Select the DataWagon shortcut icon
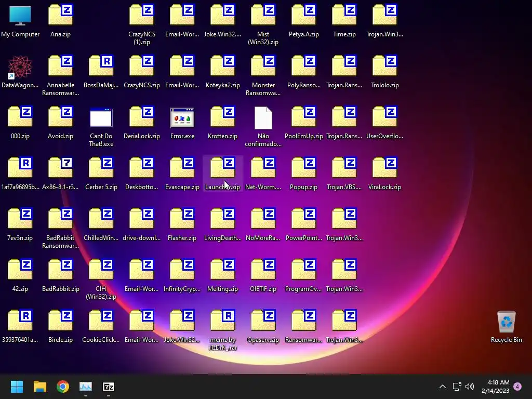Screen dimensions: 532x399 20,67
